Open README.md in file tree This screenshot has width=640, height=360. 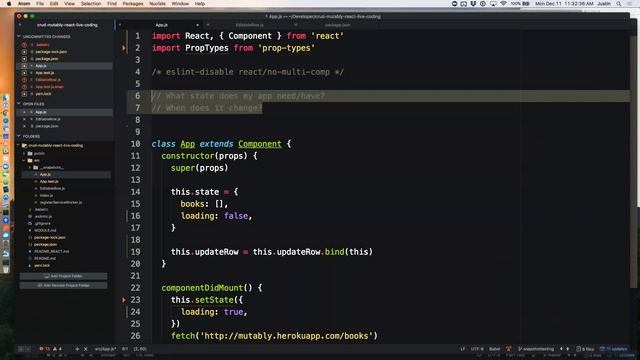[x=45, y=258]
